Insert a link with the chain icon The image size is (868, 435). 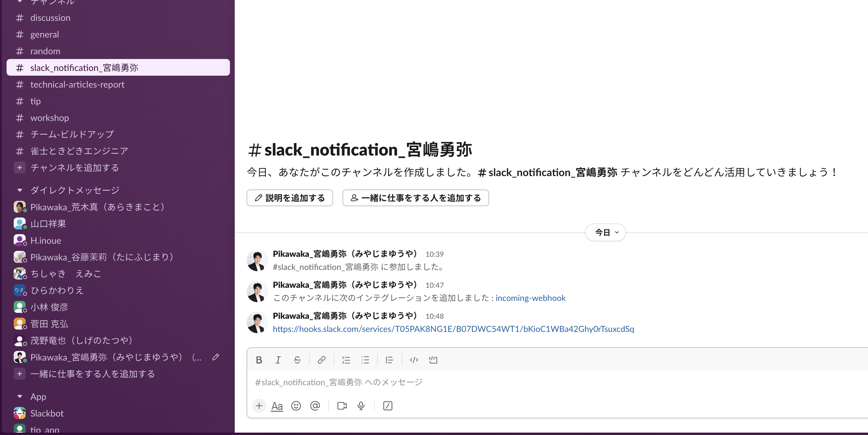tap(321, 360)
